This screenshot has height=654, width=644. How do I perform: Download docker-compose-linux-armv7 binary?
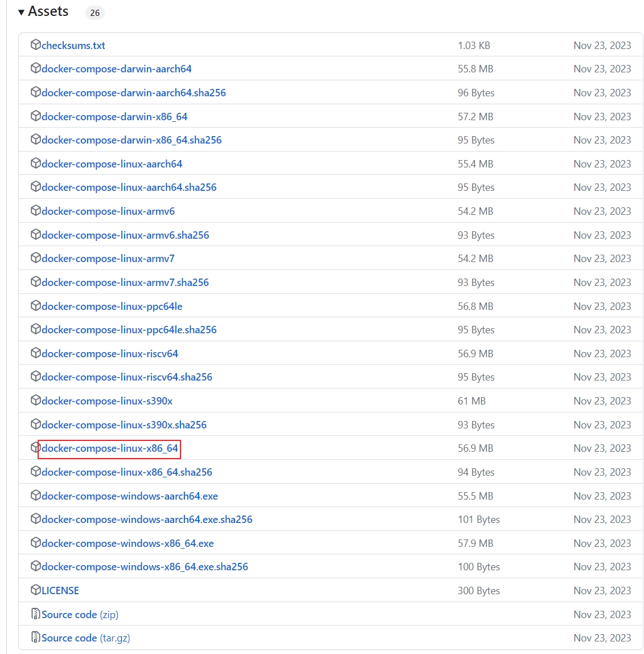(x=108, y=259)
